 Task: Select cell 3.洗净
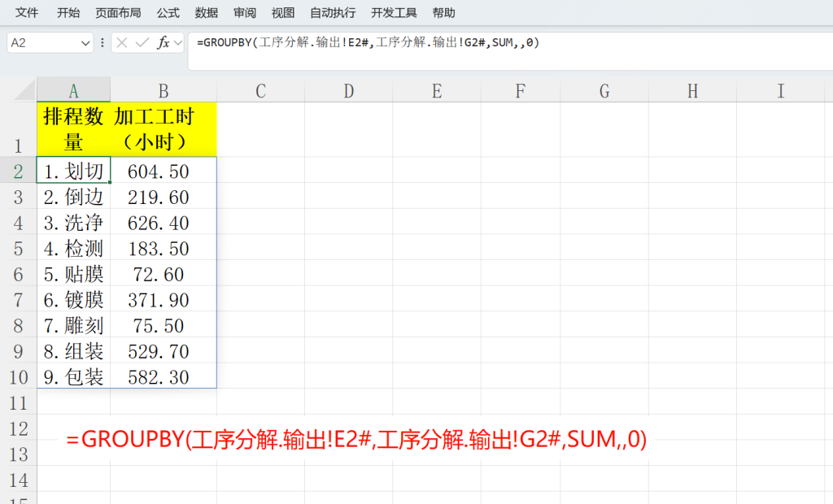click(73, 221)
